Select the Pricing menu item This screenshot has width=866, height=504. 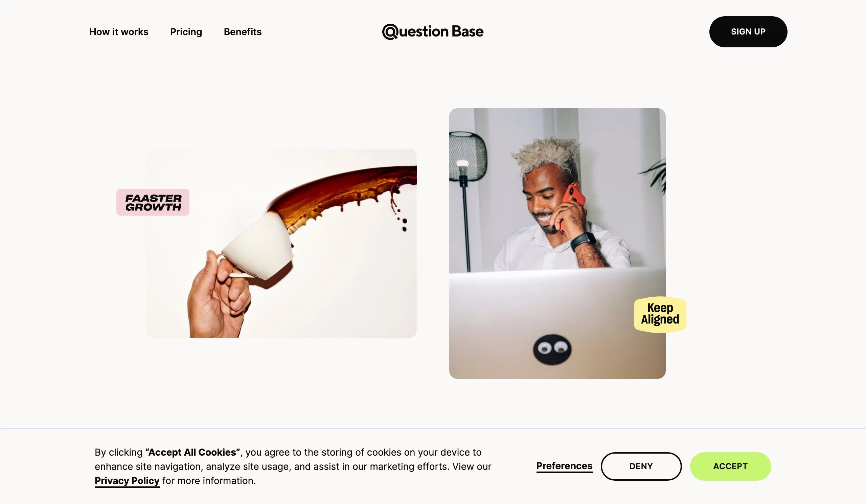coord(186,32)
